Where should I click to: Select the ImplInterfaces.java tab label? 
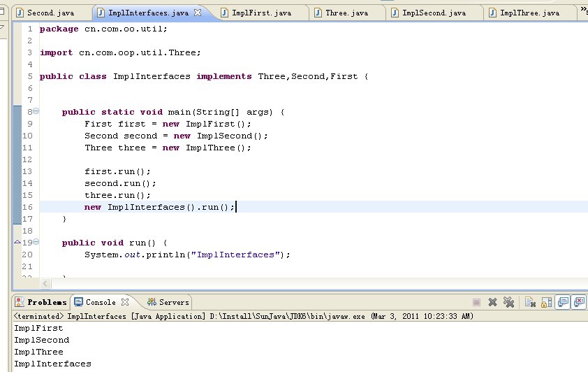point(149,13)
